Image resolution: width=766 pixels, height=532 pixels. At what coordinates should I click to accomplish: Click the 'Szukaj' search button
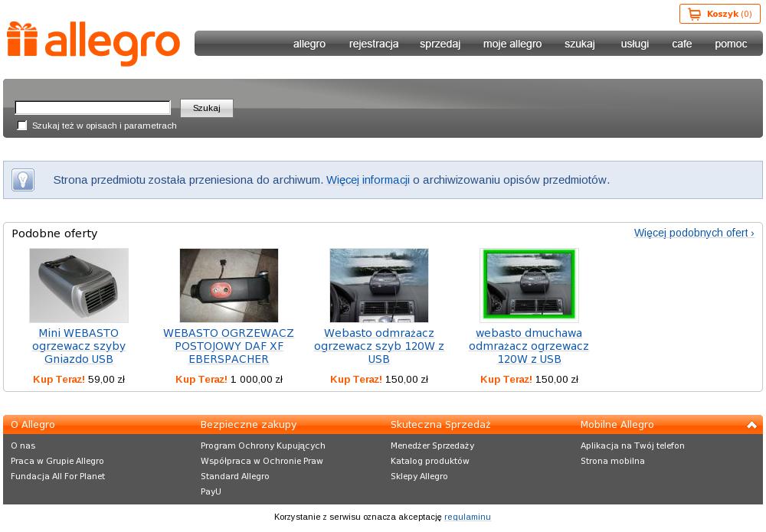point(207,108)
